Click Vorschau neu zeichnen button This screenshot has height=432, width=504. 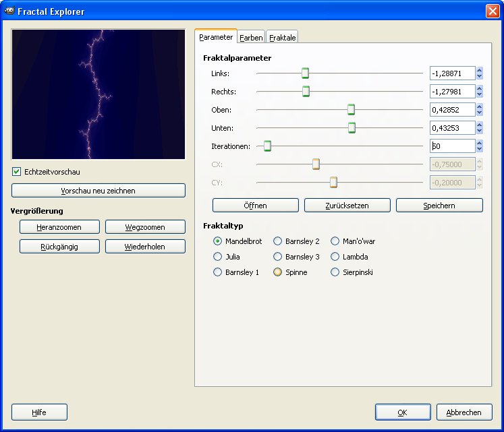[x=99, y=191]
